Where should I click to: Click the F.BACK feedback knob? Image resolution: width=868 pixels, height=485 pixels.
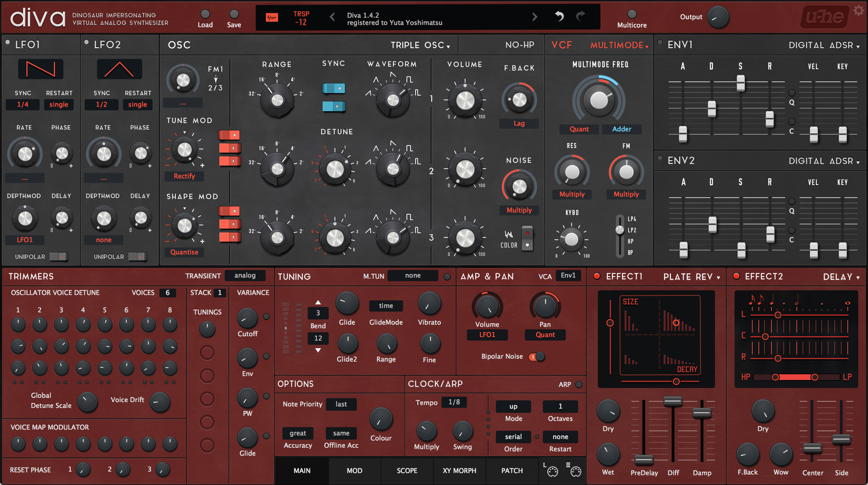click(519, 99)
